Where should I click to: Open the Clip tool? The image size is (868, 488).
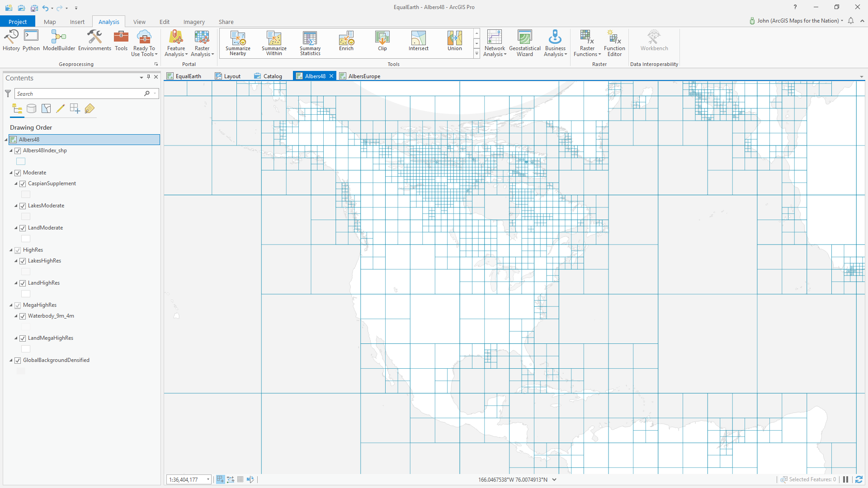tap(382, 41)
